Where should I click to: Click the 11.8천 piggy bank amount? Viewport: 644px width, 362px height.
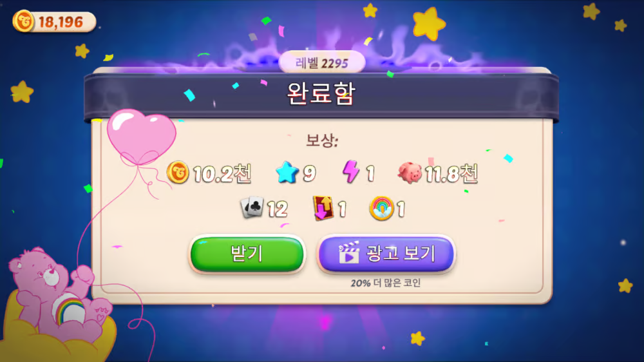pyautogui.click(x=451, y=173)
